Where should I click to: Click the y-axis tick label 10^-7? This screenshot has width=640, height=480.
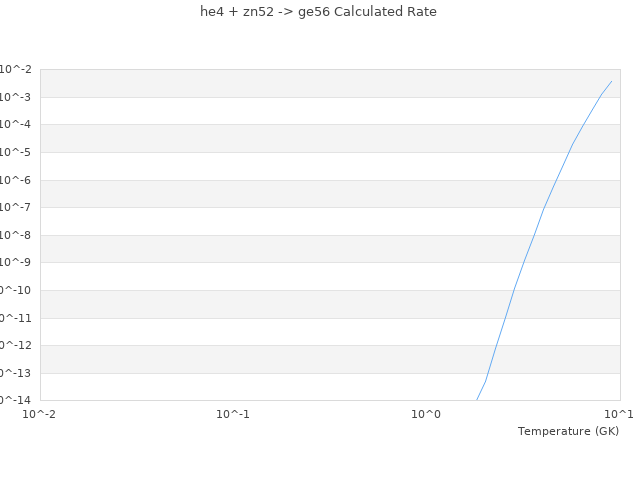coord(15,207)
